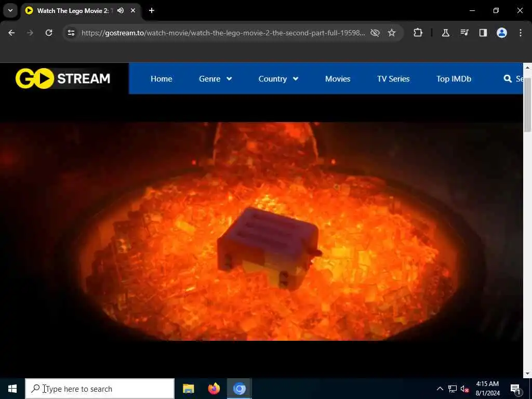Screen dimensions: 532x399
Task: Open the Extensions puzzle icon
Action: click(418, 33)
